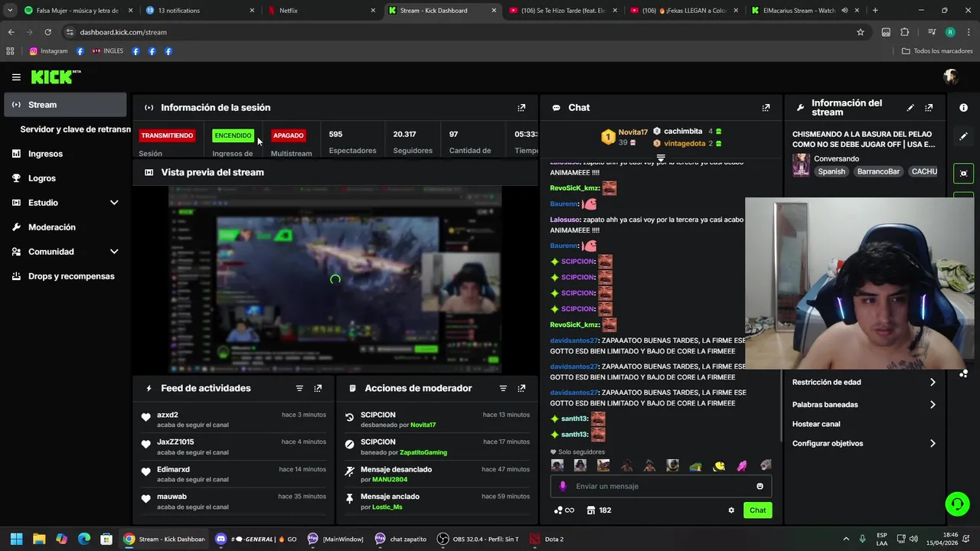This screenshot has width=980, height=551.
Task: Open Dota 2 from the taskbar
Action: [x=547, y=539]
